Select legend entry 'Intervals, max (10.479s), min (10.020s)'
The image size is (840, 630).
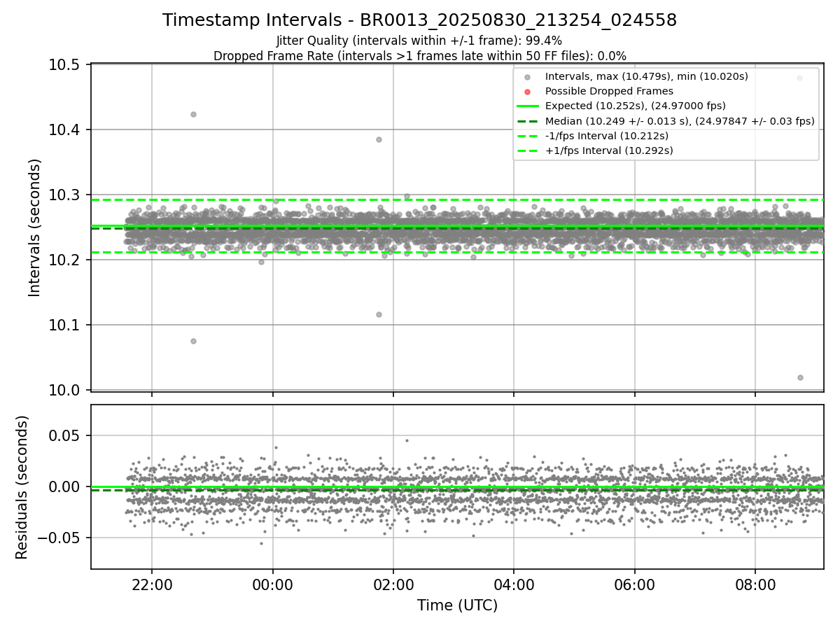point(647,76)
